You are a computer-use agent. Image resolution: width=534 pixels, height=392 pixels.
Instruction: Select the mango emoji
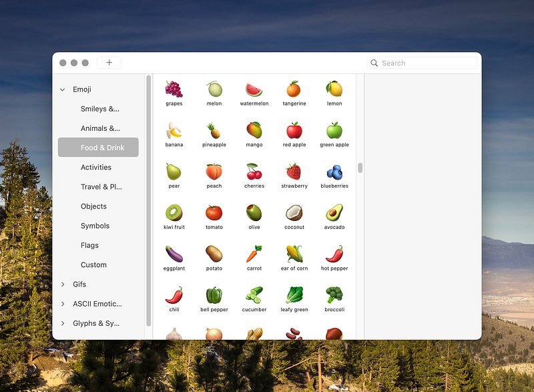click(254, 130)
